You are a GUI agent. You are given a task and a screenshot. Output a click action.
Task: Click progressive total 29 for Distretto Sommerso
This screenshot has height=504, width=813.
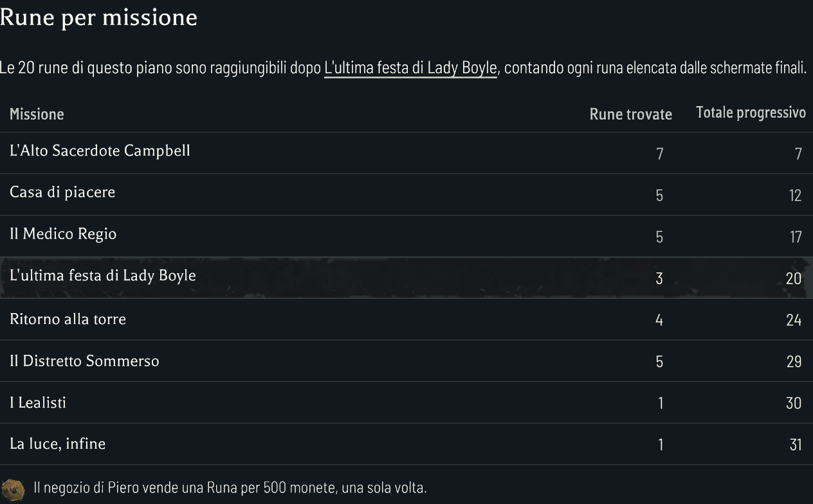tap(794, 361)
